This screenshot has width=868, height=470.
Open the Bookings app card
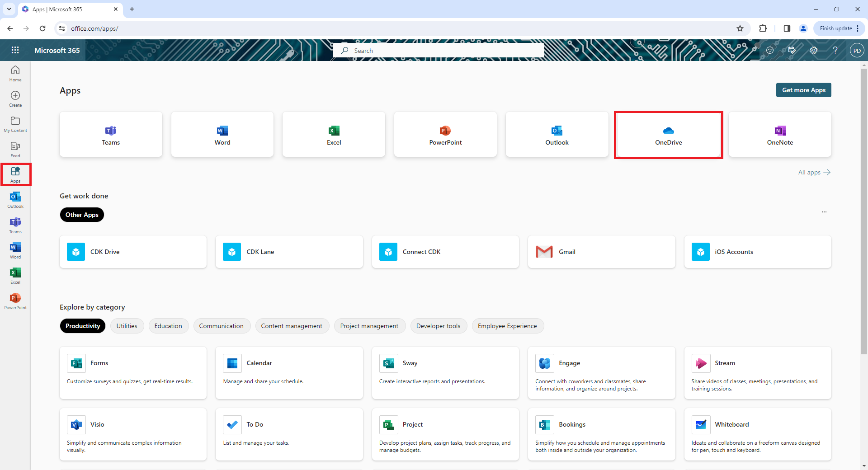(602, 434)
